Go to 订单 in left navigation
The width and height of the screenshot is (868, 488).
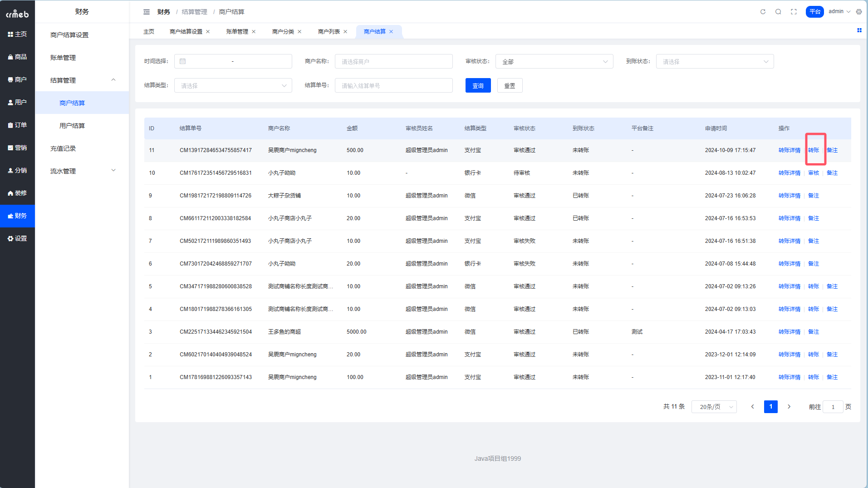coord(17,125)
